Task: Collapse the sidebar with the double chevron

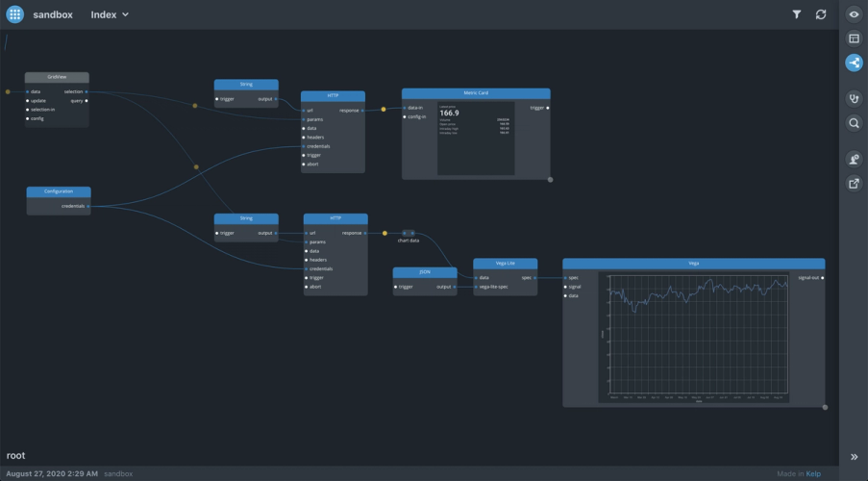Action: [855, 457]
